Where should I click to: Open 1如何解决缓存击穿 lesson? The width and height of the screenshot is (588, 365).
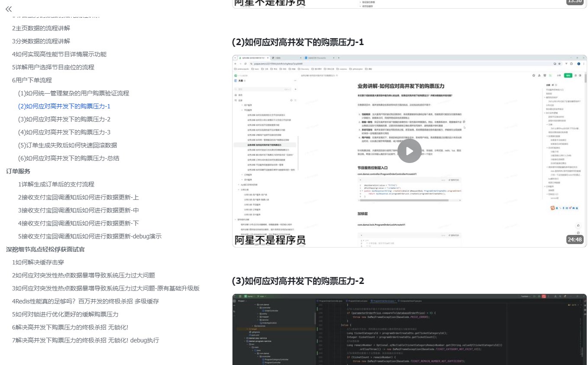38,262
